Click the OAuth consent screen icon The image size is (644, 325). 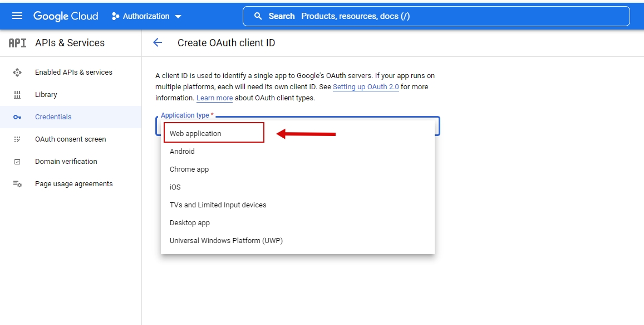17,139
